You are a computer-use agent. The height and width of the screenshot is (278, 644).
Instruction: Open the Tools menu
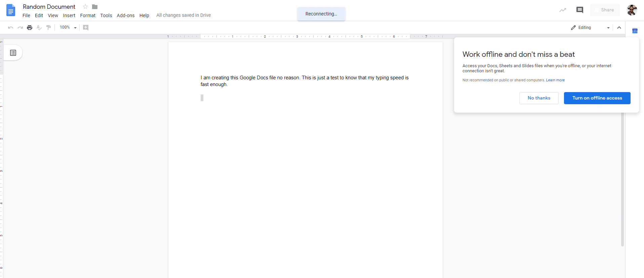(x=106, y=15)
